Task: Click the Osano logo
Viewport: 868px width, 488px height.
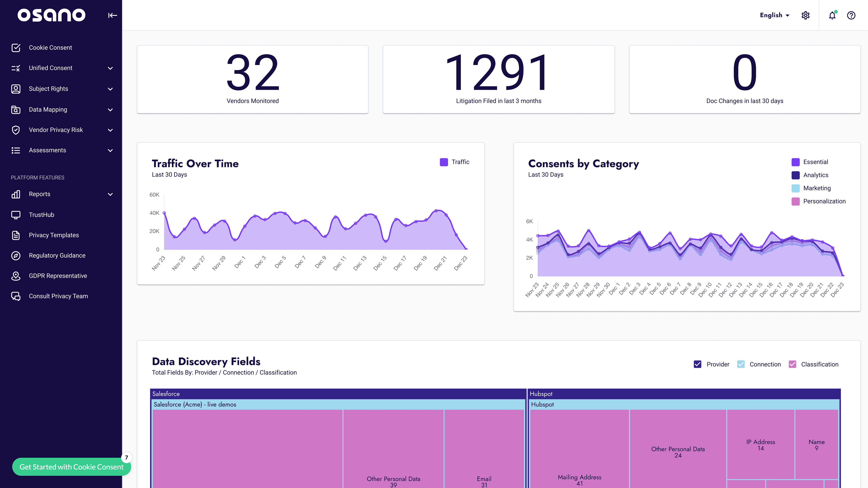Action: 51,15
